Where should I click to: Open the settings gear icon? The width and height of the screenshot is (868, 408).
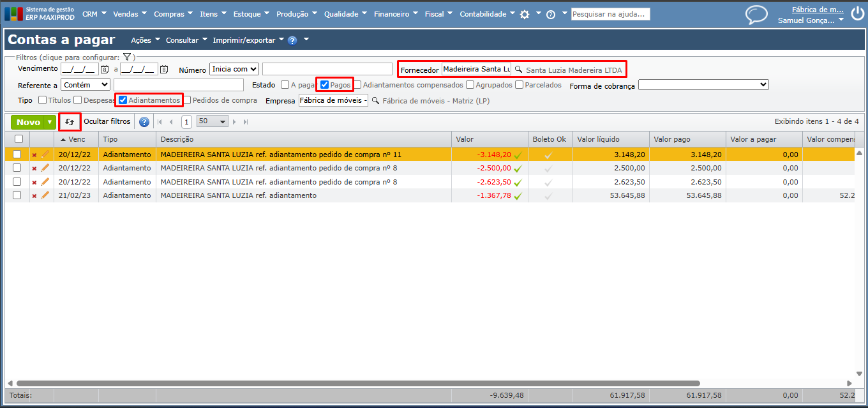point(525,14)
